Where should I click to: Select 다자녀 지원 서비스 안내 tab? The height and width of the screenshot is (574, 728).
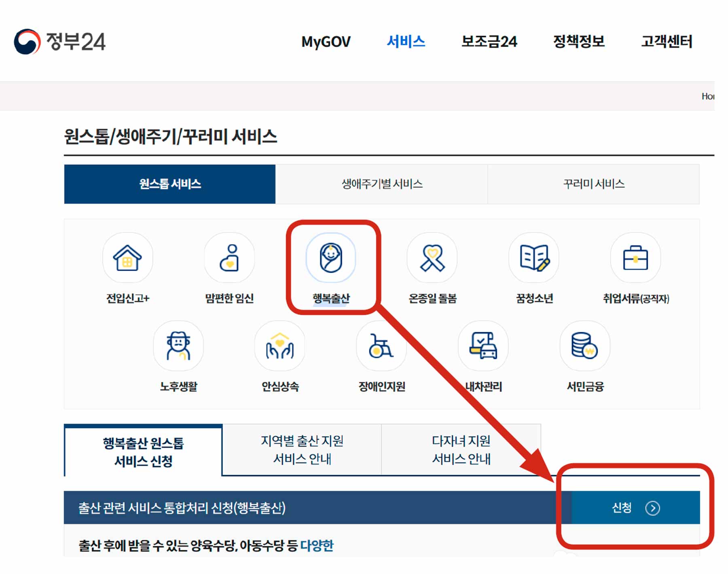tap(461, 450)
